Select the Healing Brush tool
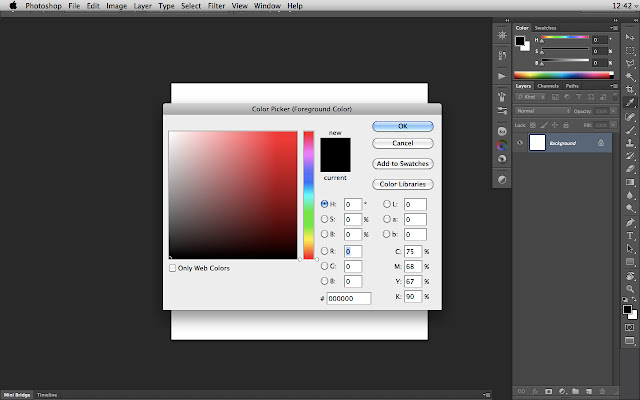Screen dimensions: 640x400 click(x=630, y=117)
